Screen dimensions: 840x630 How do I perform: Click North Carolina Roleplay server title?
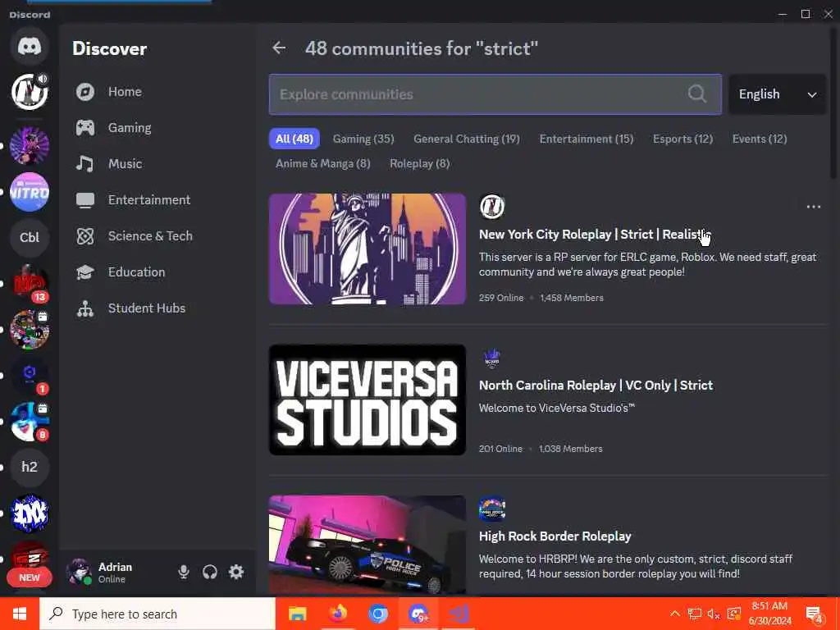[596, 386]
